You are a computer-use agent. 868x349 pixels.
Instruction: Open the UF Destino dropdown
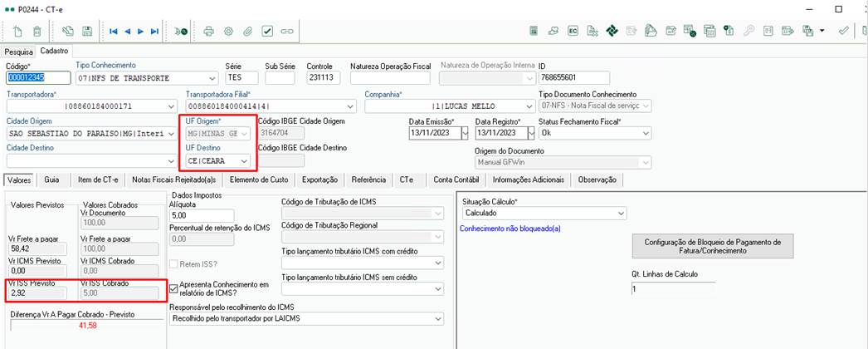tap(243, 160)
